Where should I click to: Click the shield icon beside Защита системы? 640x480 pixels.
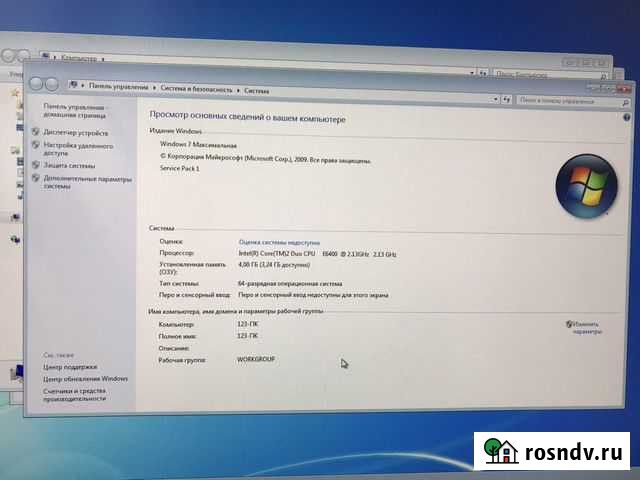tap(37, 165)
